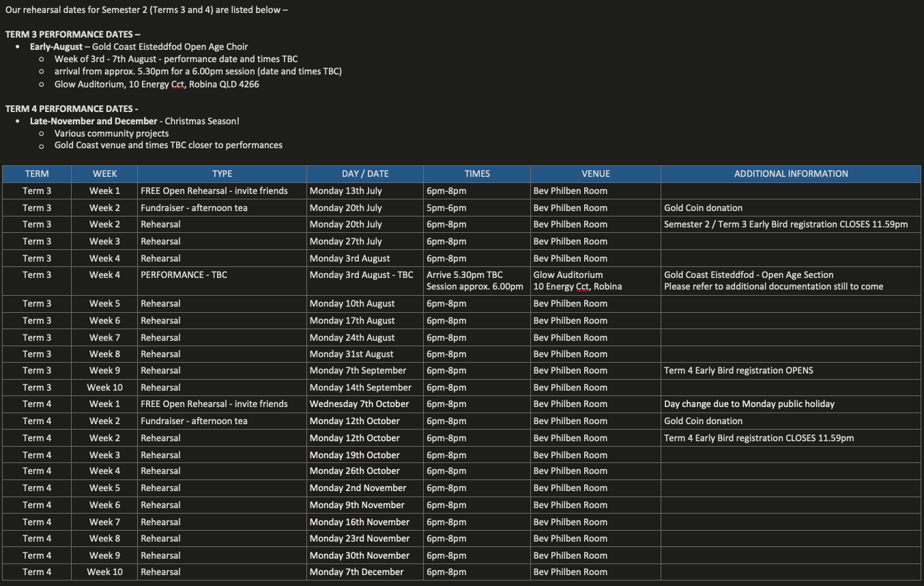The height and width of the screenshot is (586, 924).
Task: Click 'Day change due to Monday public holiday' note
Action: (x=749, y=404)
